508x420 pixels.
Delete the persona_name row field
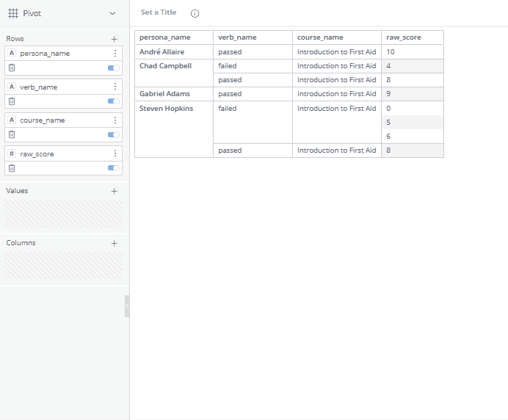pyautogui.click(x=12, y=68)
